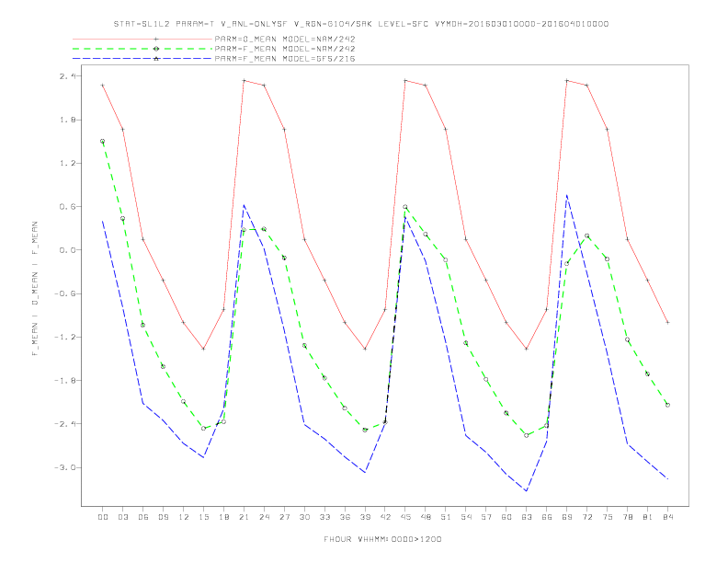This screenshot has width=728, height=563.
Task: Click x-axis forecast hour label 27
Action: [284, 517]
